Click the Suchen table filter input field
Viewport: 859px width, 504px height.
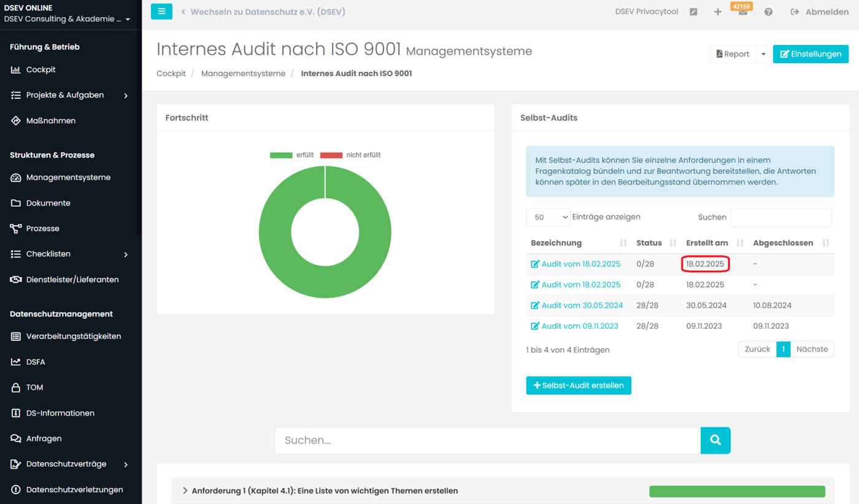780,217
